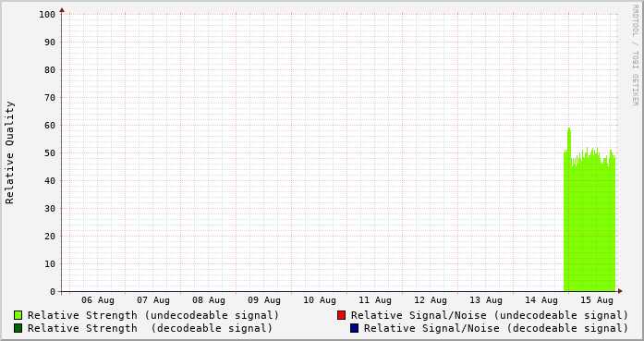The image size is (644, 341).
Task: Click the red arrow at x-axis end
Action: coord(620,291)
